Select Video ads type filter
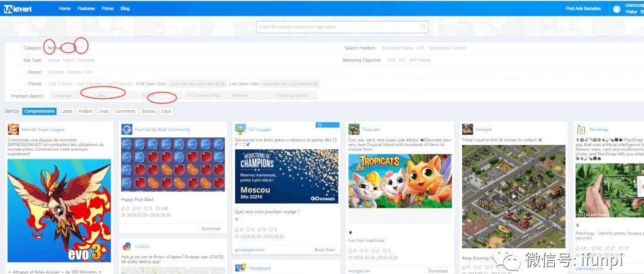Viewport: 644px width, 274px height. pyautogui.click(x=68, y=60)
